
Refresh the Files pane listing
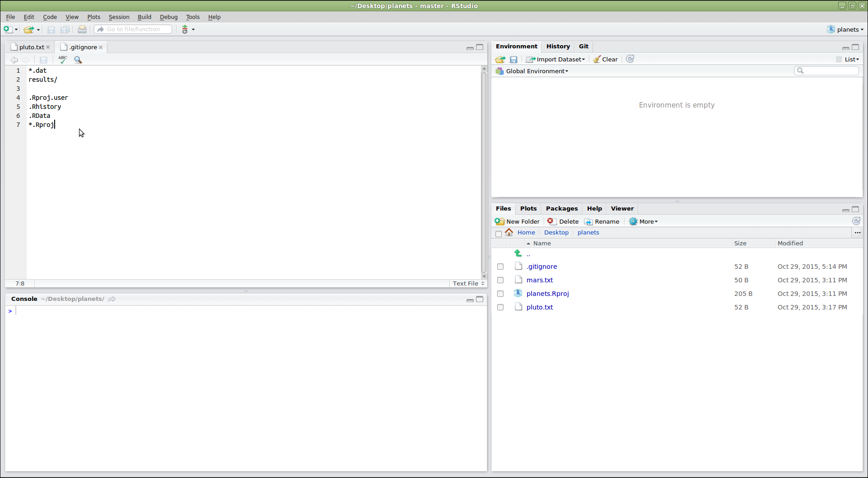pyautogui.click(x=856, y=221)
